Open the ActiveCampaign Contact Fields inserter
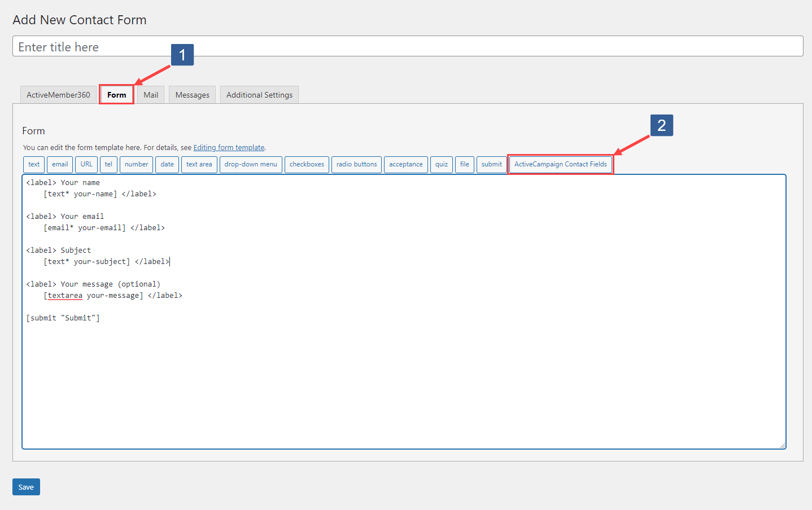Screen dimensions: 812x510 [x=560, y=164]
